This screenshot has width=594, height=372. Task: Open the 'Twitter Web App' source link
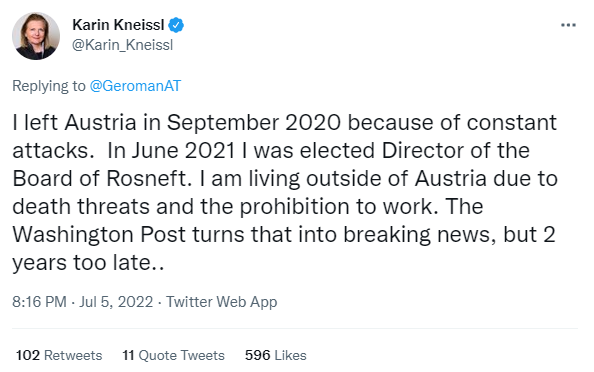222,302
